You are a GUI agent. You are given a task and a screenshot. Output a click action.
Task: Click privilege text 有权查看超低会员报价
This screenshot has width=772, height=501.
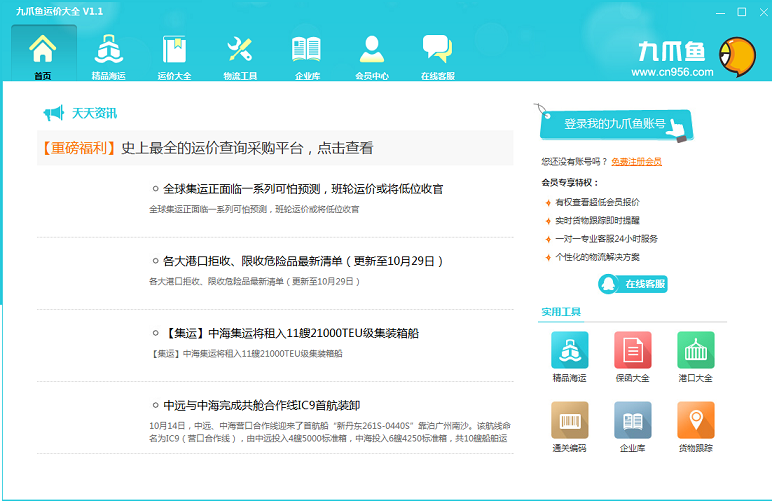click(598, 202)
